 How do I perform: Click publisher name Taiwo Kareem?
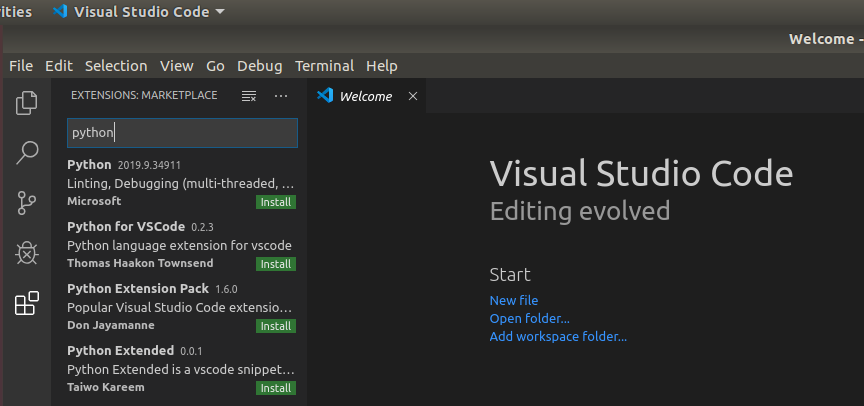[x=106, y=387]
